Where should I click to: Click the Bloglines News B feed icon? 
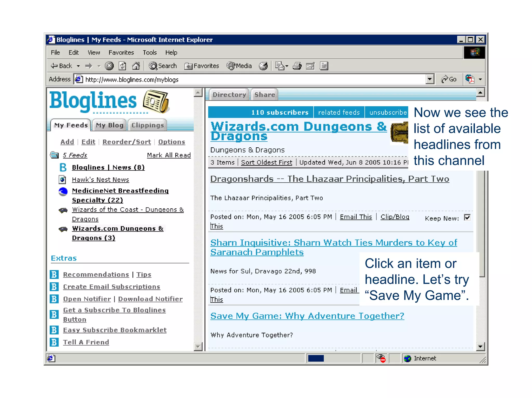pyautogui.click(x=63, y=167)
